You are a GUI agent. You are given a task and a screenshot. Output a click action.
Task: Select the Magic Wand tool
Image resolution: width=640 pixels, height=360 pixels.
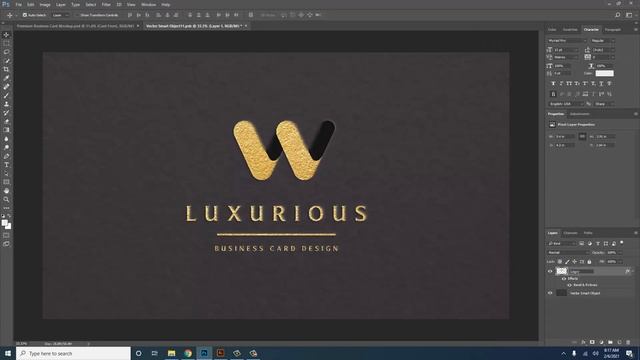6,61
